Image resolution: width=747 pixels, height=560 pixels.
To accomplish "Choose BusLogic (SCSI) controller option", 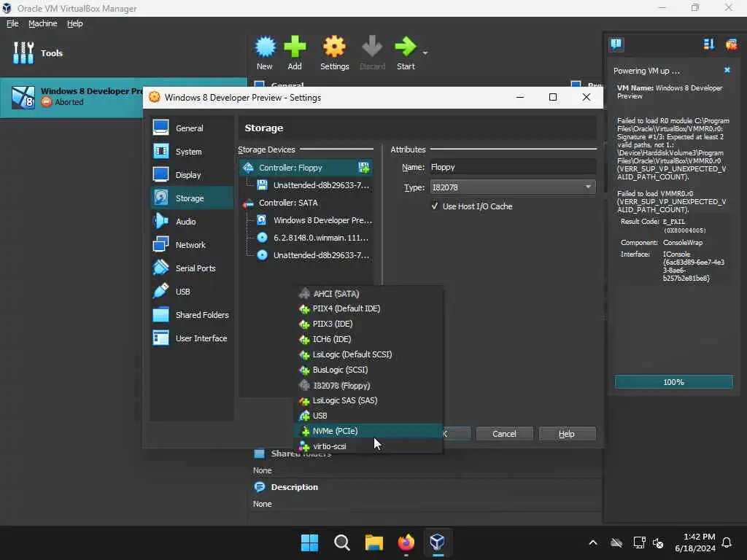I will point(368,370).
